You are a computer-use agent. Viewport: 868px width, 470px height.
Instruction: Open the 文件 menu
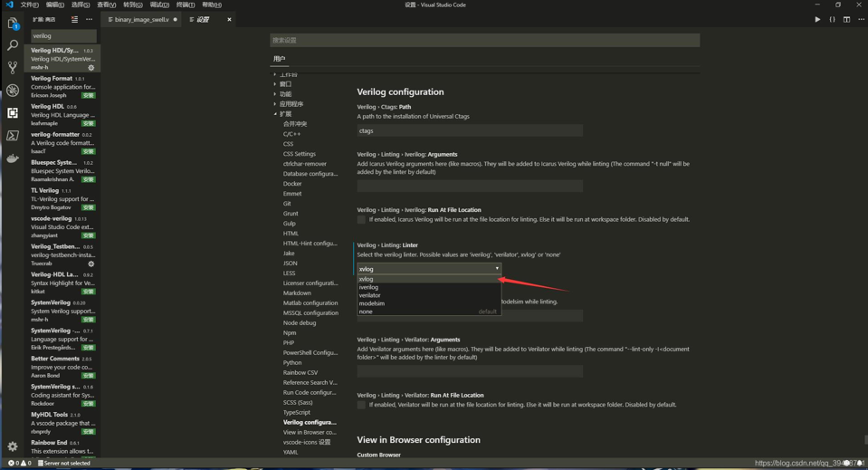tap(29, 5)
